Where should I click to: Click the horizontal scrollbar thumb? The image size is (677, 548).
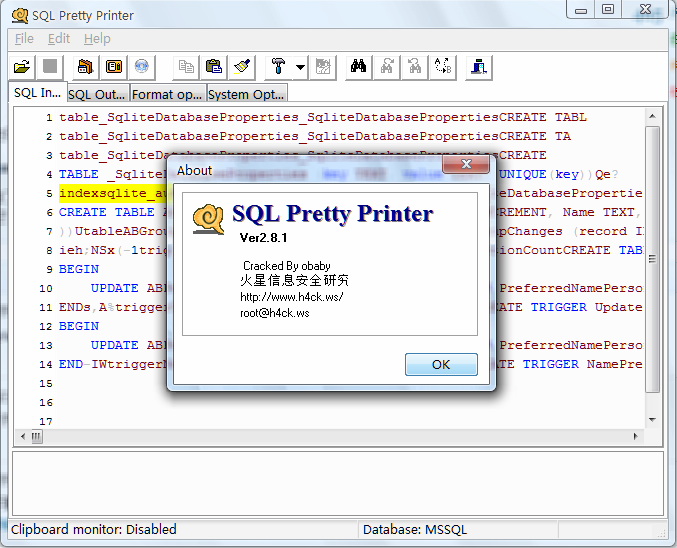37,437
